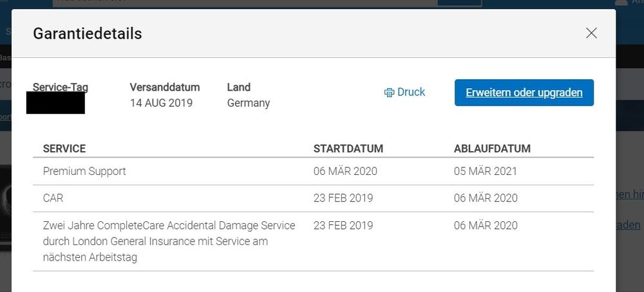Click the redacted Service-Tag value
The image size is (644, 292).
(x=55, y=104)
